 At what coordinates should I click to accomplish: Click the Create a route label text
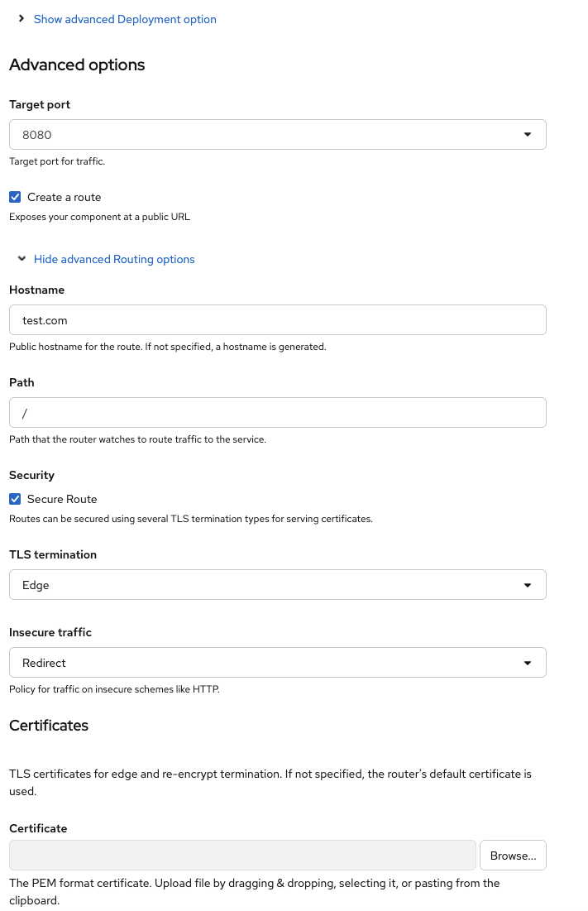click(x=65, y=197)
